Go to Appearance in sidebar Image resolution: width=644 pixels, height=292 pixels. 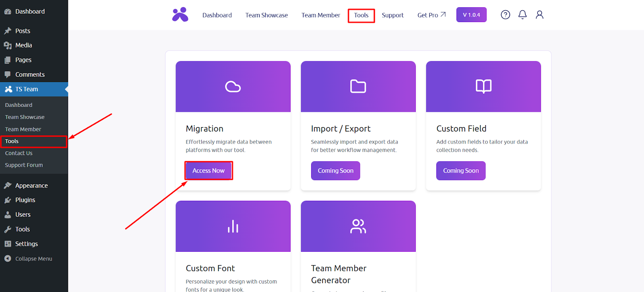tap(31, 185)
